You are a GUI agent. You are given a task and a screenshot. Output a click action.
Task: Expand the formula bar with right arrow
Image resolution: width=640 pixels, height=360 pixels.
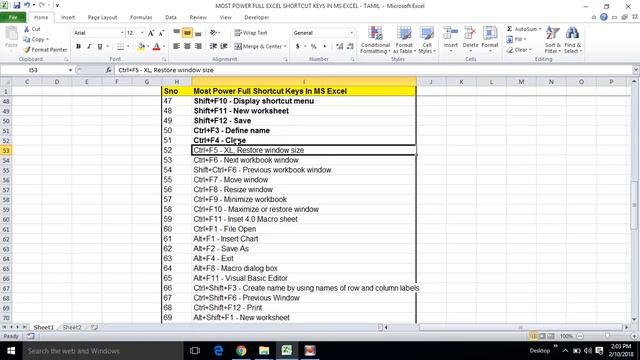coord(635,70)
